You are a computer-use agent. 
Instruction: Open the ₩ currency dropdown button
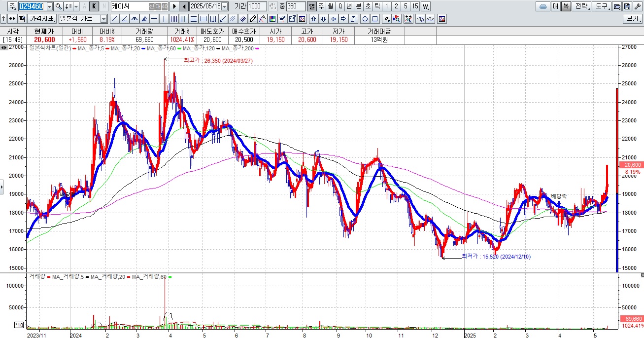pos(426,6)
